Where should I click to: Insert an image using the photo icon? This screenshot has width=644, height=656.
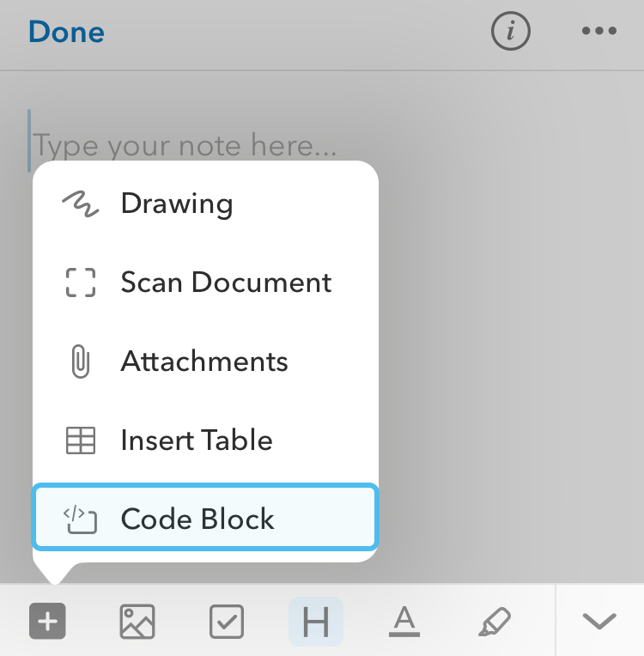click(137, 621)
